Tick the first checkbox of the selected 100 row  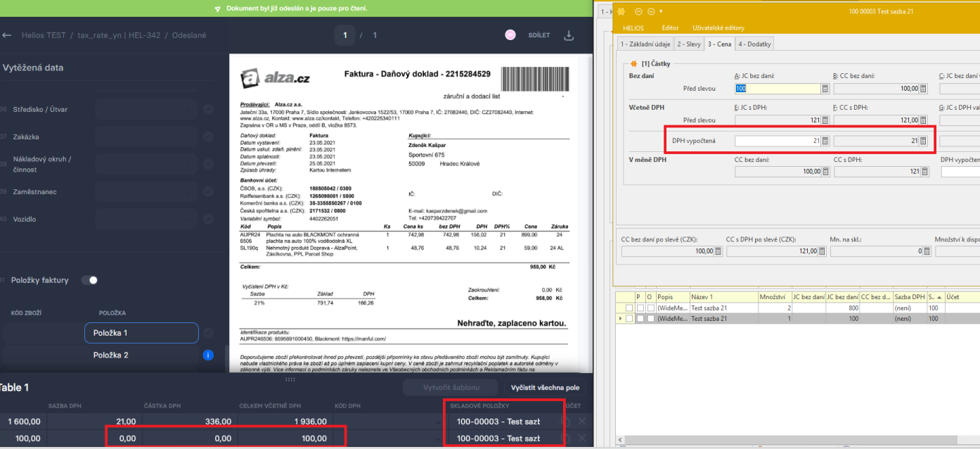628,319
